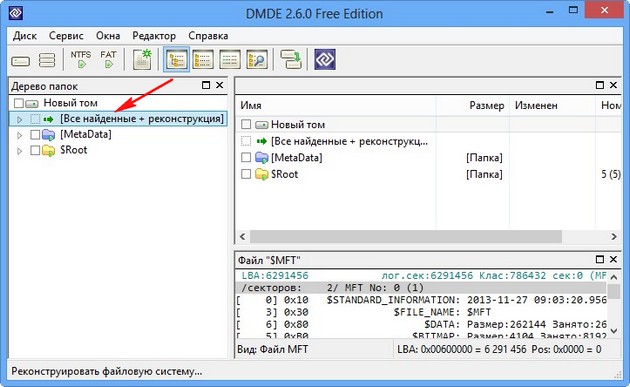Image resolution: width=630 pixels, height=387 pixels.
Task: Expand the [MetaData] tree node
Action: click(x=19, y=135)
